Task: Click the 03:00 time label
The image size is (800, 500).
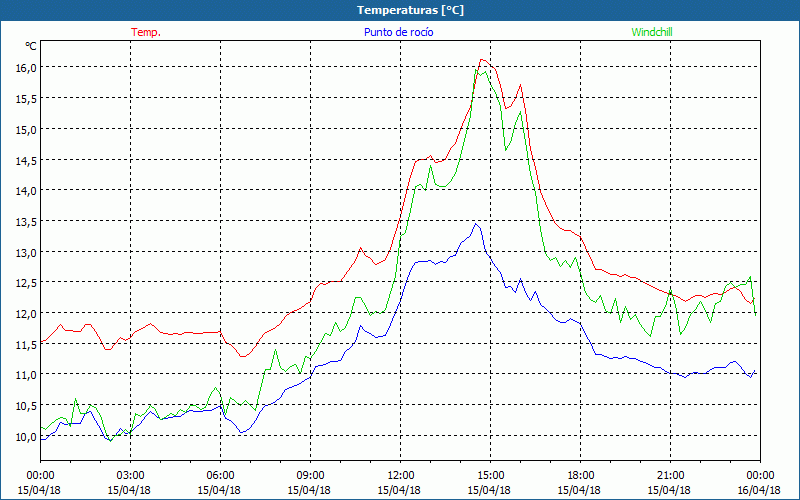Action: point(130,475)
